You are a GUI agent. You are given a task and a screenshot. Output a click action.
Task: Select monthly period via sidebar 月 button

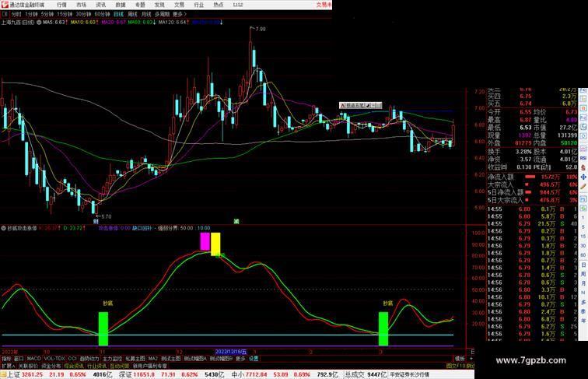(x=583, y=283)
